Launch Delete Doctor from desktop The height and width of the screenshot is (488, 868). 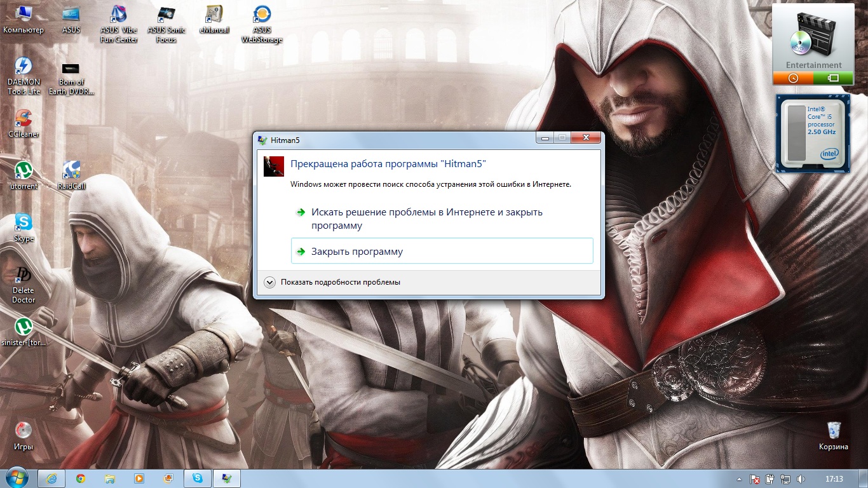coord(24,284)
